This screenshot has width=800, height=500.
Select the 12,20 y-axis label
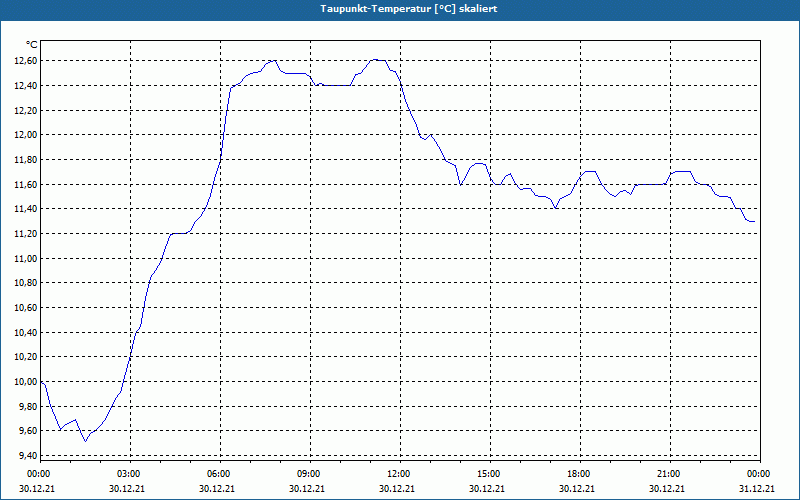pyautogui.click(x=27, y=110)
